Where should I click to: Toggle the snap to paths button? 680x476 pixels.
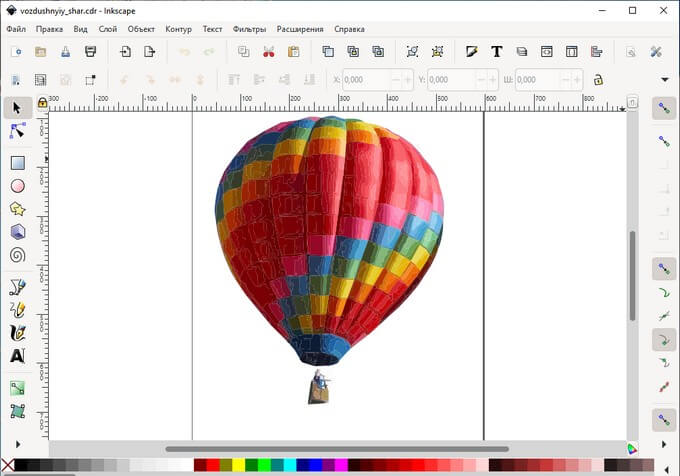click(x=664, y=293)
